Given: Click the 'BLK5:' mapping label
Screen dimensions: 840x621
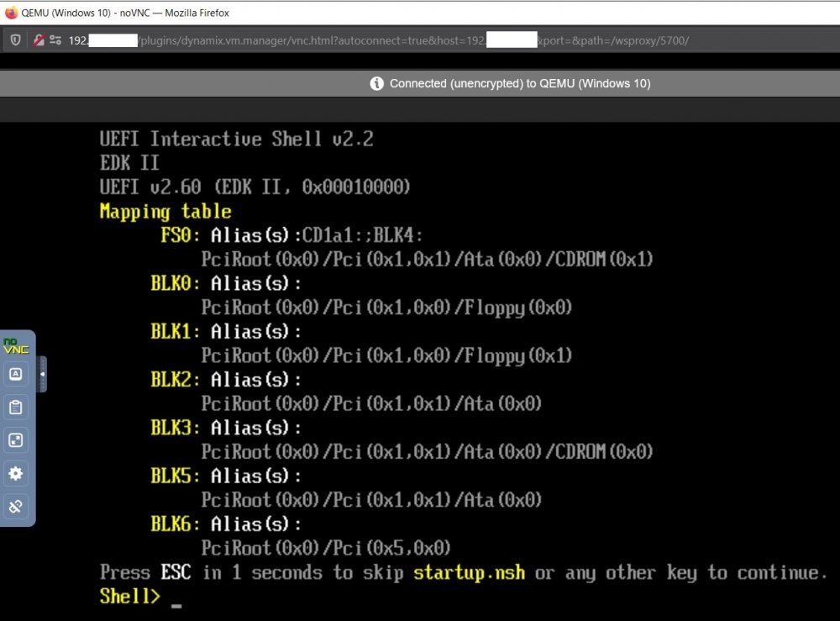Looking at the screenshot, I should click(176, 476).
